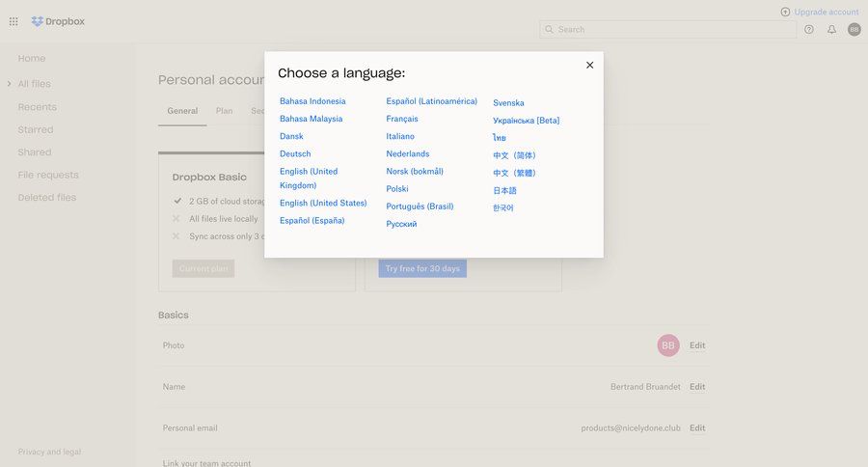Screen dimensions: 868x467
Task: Choose ไทย (Thai) language
Action: click(500, 137)
